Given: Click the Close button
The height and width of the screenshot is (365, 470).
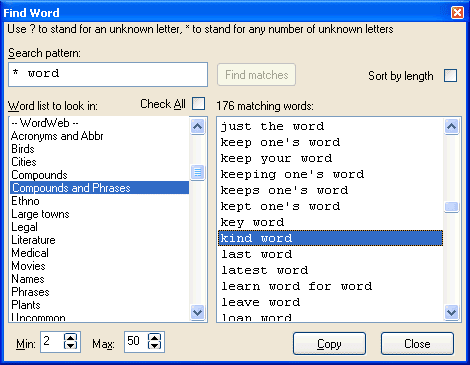Looking at the screenshot, I should point(417,344).
